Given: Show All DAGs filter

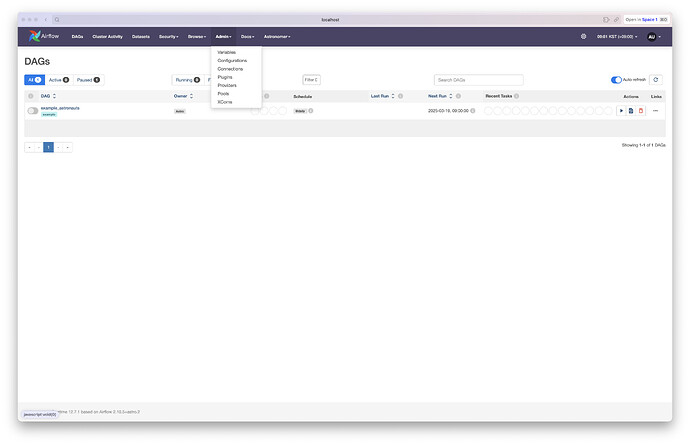Looking at the screenshot, I should (x=34, y=80).
